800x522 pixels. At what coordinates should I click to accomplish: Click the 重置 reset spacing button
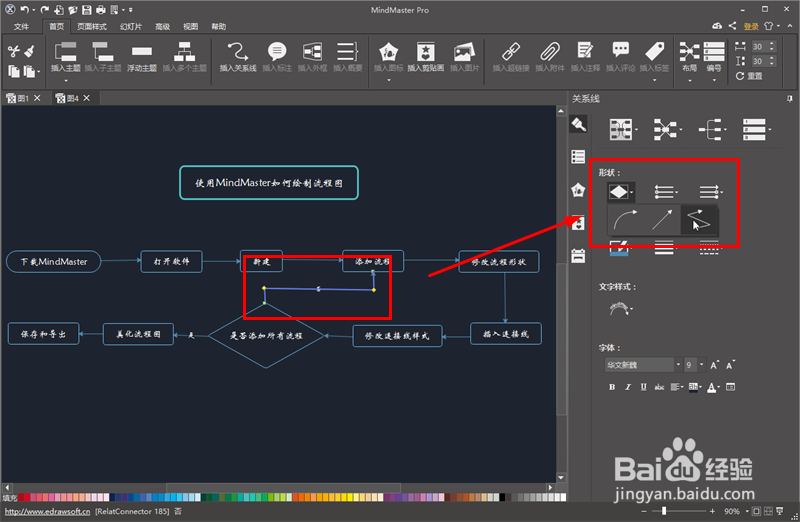pos(749,76)
